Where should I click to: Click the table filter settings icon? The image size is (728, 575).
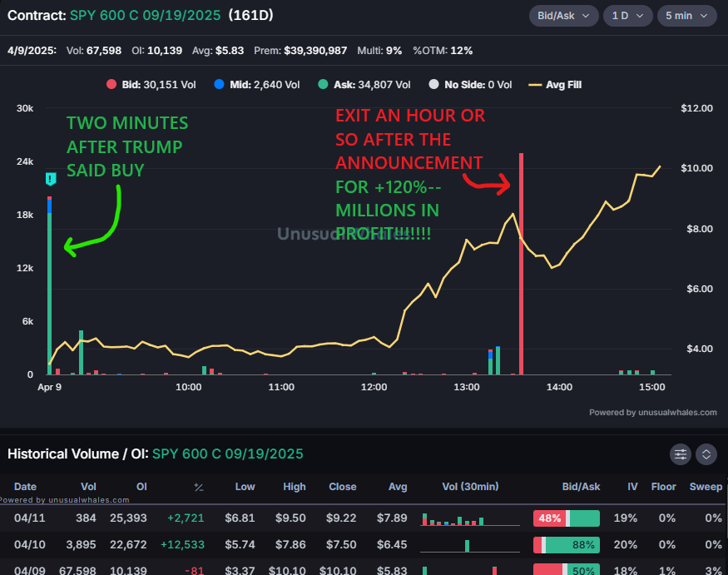[x=681, y=454]
